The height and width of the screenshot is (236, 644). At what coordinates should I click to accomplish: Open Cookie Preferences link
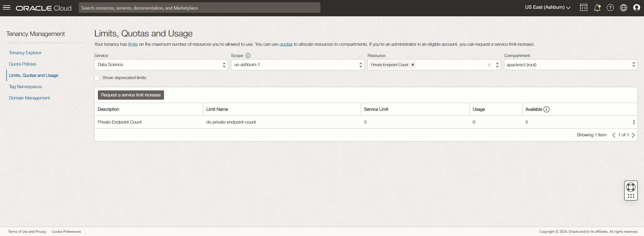point(66,231)
